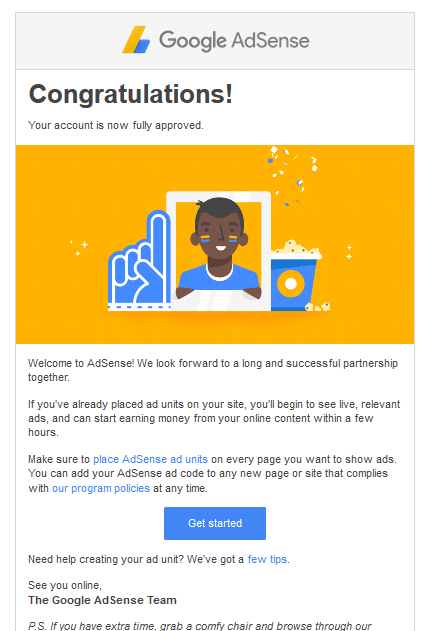
Task: Click "The Google AdSense Team" signature
Action: point(102,600)
